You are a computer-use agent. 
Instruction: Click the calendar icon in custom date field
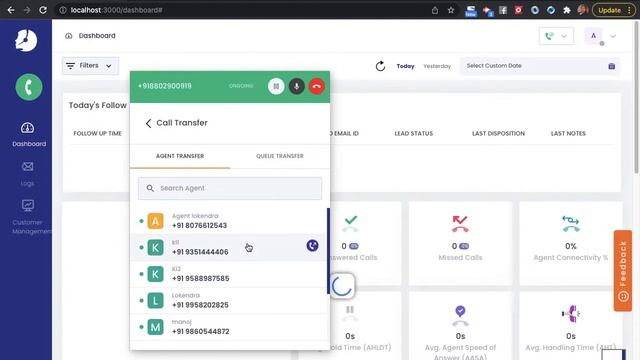(x=611, y=66)
